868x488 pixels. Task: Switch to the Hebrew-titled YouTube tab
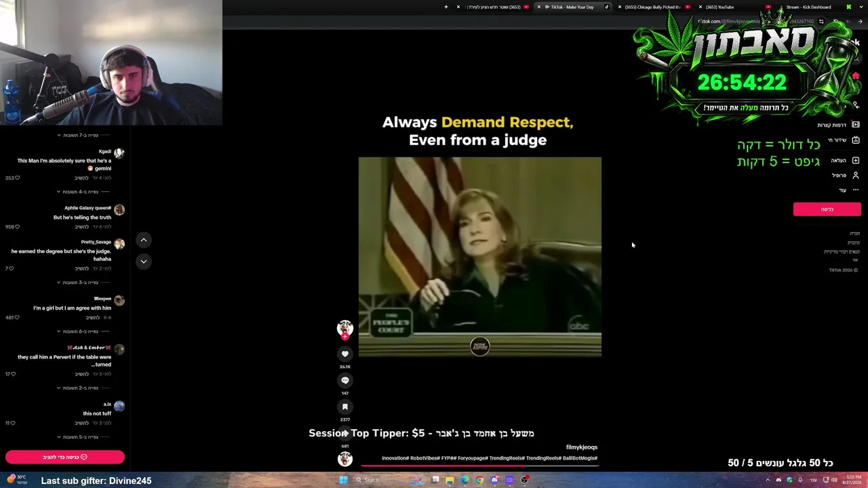[x=493, y=7]
